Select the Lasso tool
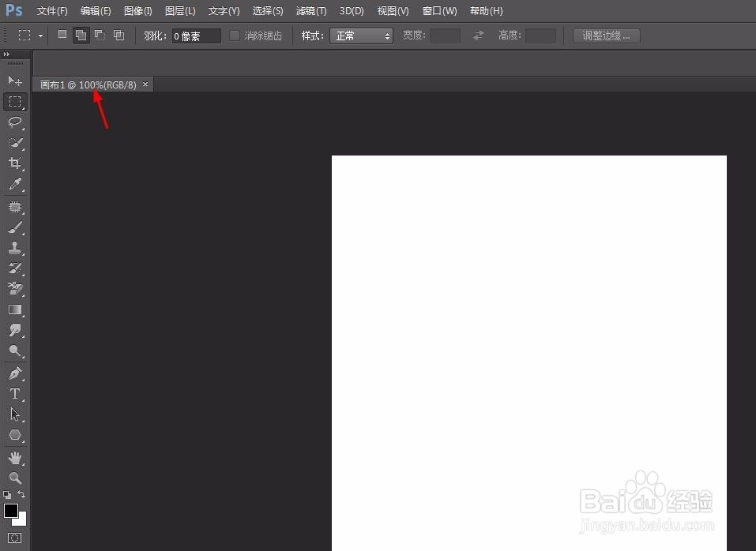The image size is (756, 551). tap(15, 122)
